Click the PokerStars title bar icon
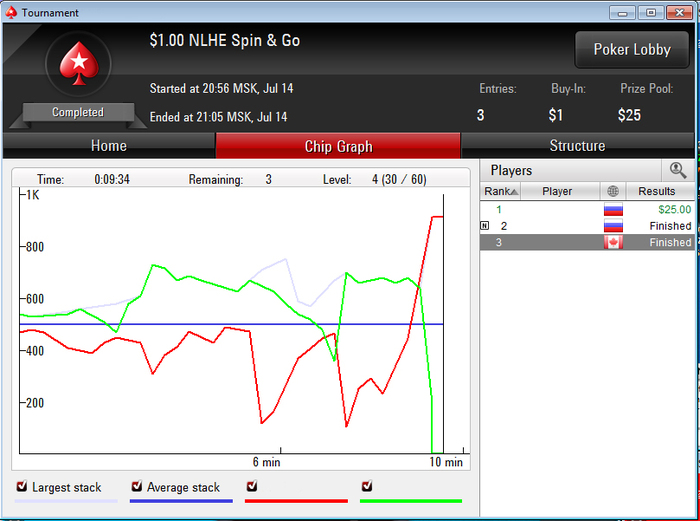 click(11, 12)
